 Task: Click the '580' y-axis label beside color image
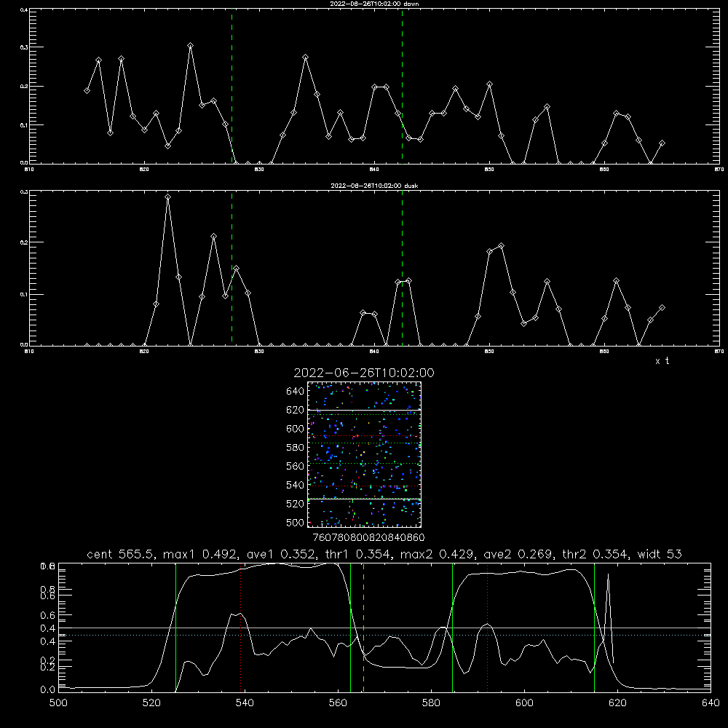pos(296,448)
